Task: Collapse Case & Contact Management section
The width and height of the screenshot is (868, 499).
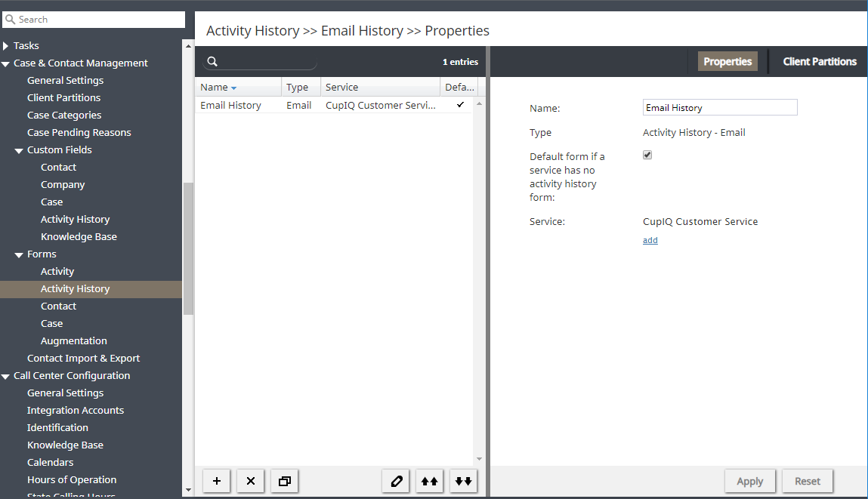Action: tap(5, 63)
